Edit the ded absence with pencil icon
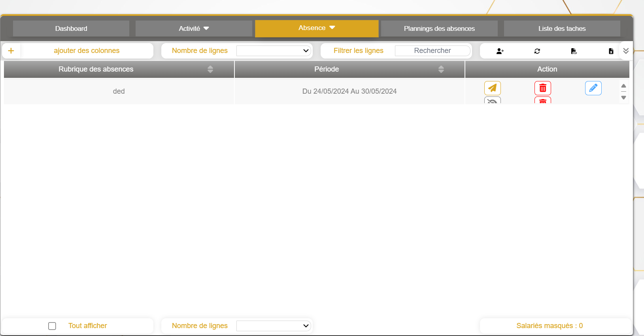The height and width of the screenshot is (336, 644). click(x=593, y=88)
